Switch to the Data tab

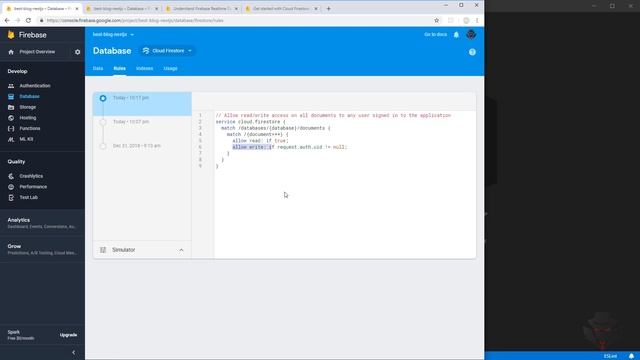[98, 69]
